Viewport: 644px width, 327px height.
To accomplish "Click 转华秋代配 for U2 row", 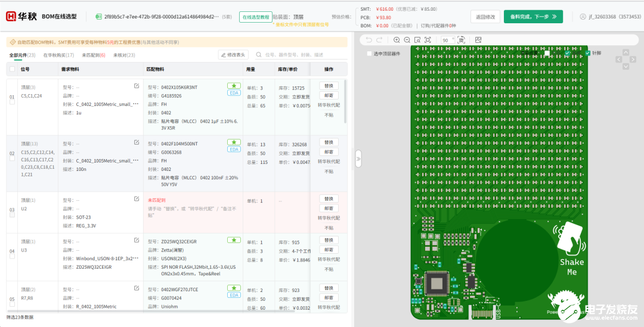I will click(329, 218).
